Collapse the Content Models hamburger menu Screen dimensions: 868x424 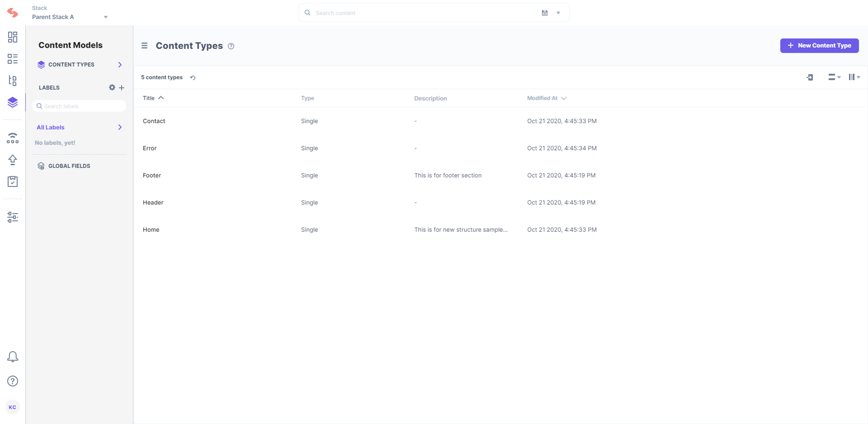(144, 45)
